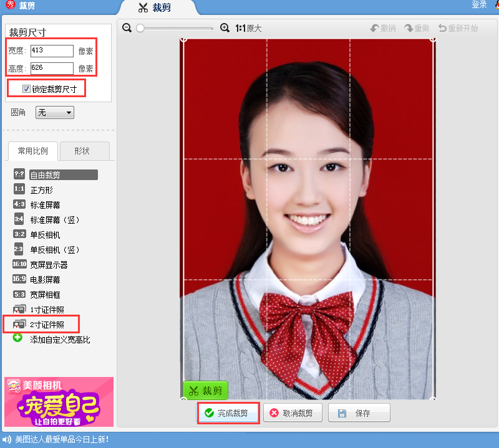Select the 1:1 square (正方形) ratio
This screenshot has width=499, height=448.
(19, 189)
